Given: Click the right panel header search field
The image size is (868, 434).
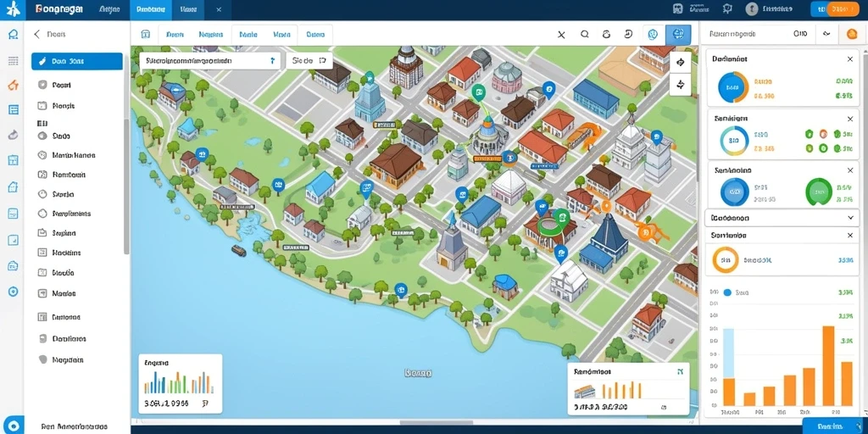Looking at the screenshot, I should click(758, 34).
